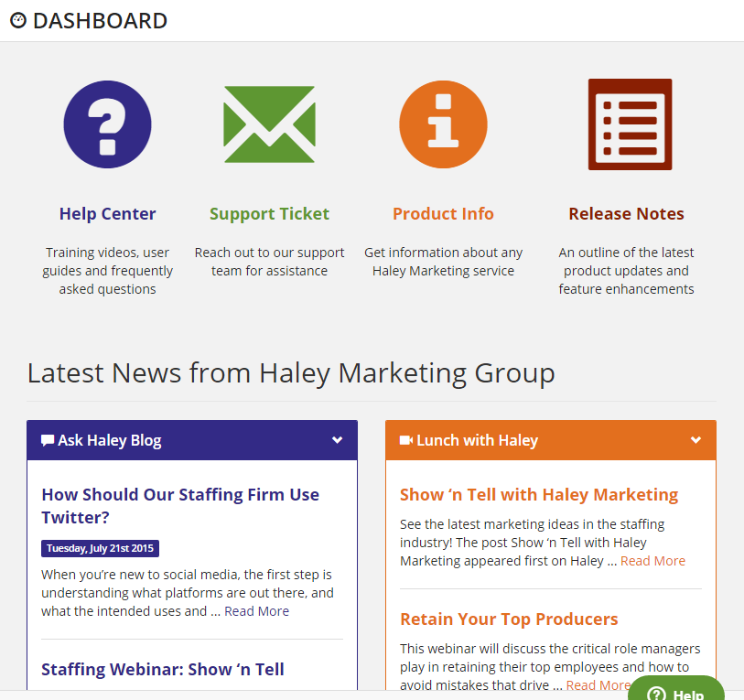Screen dimensions: 744x700
Task: Click the dark red list Release Notes icon
Action: tap(630, 124)
